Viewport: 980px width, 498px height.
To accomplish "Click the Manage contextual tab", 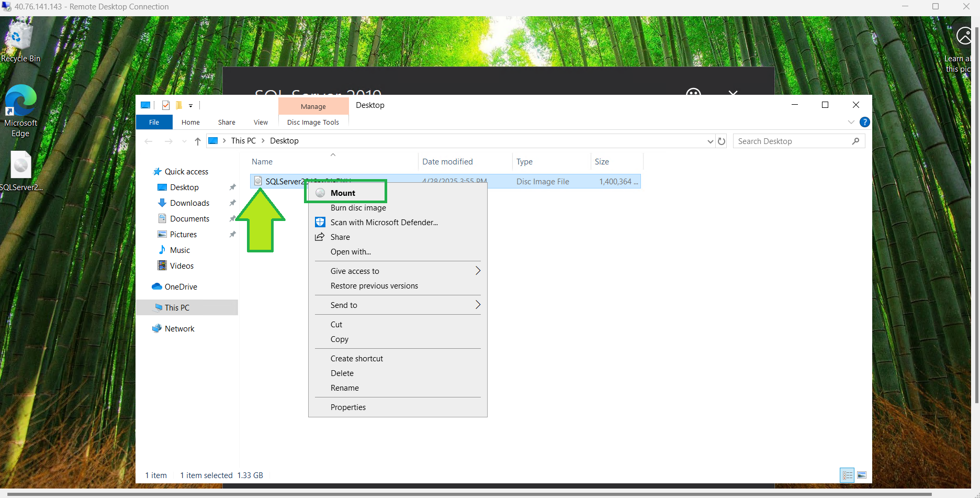I will point(313,106).
